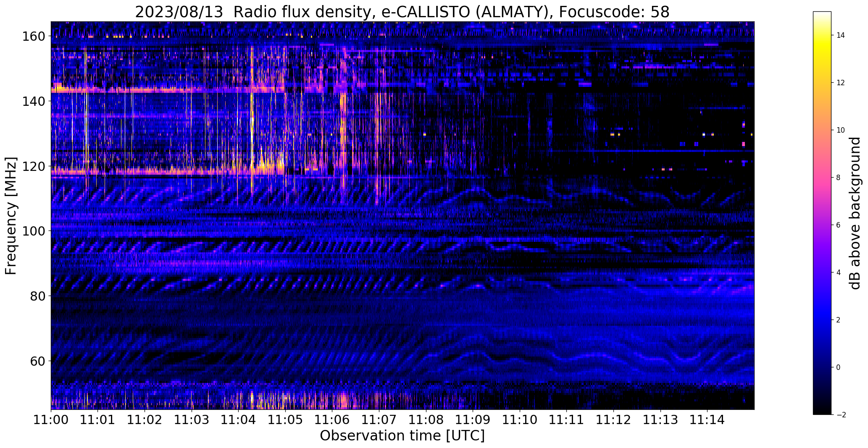Image resolution: width=868 pixels, height=448 pixels.
Task: Click the colorbar tick label 4
Action: pyautogui.click(x=838, y=272)
